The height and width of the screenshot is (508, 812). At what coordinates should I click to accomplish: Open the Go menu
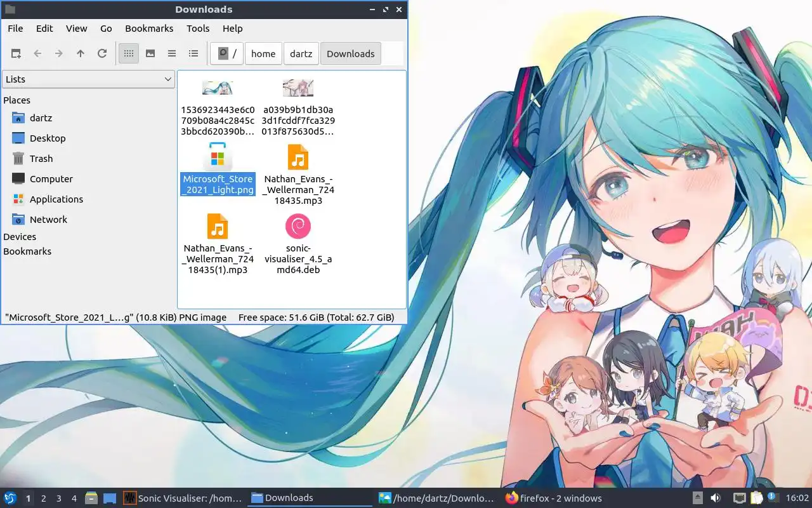coord(106,29)
